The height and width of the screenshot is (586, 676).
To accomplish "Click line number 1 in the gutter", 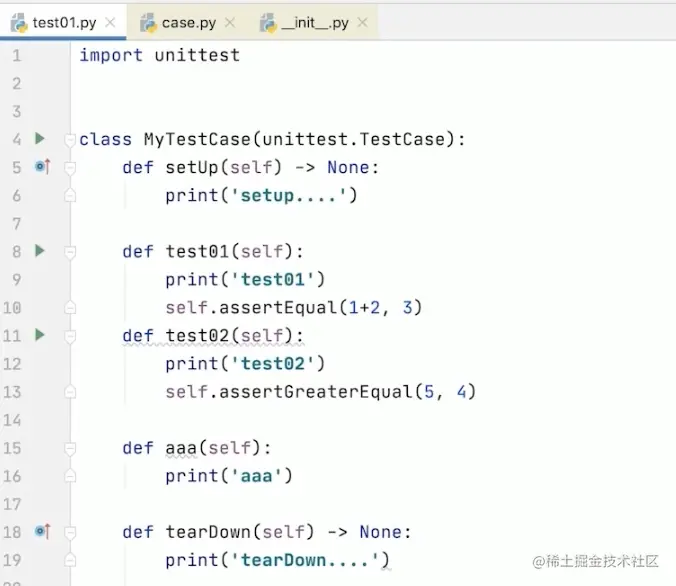I will coord(16,56).
